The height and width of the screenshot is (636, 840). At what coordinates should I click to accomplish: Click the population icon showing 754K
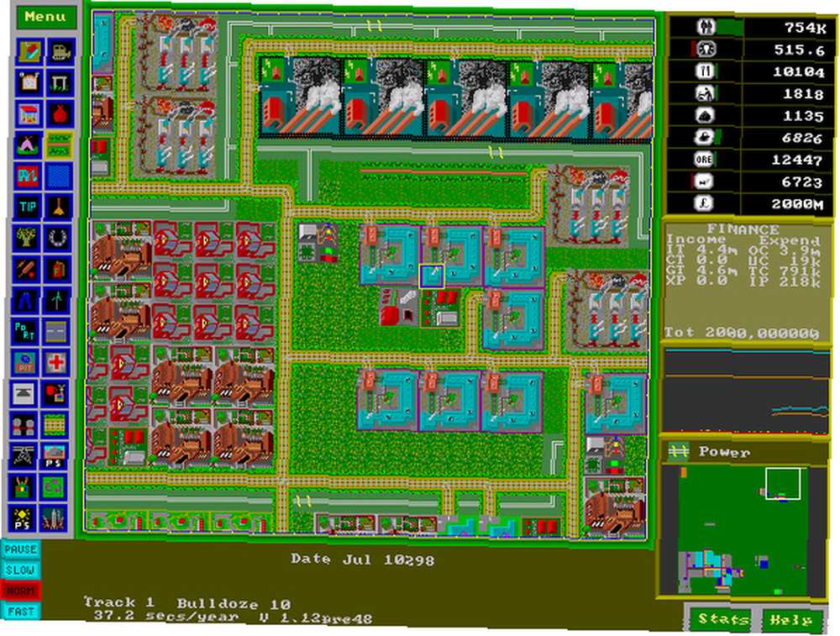pyautogui.click(x=706, y=27)
